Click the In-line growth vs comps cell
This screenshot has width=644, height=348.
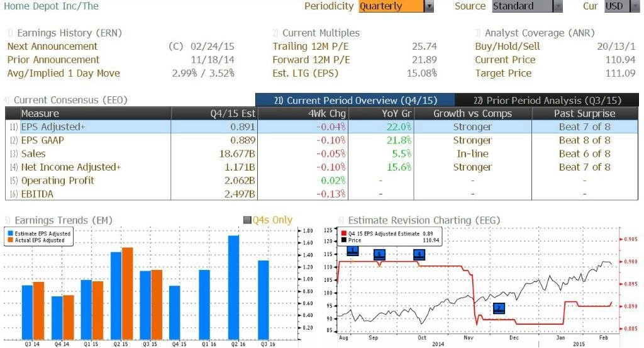coord(473,154)
